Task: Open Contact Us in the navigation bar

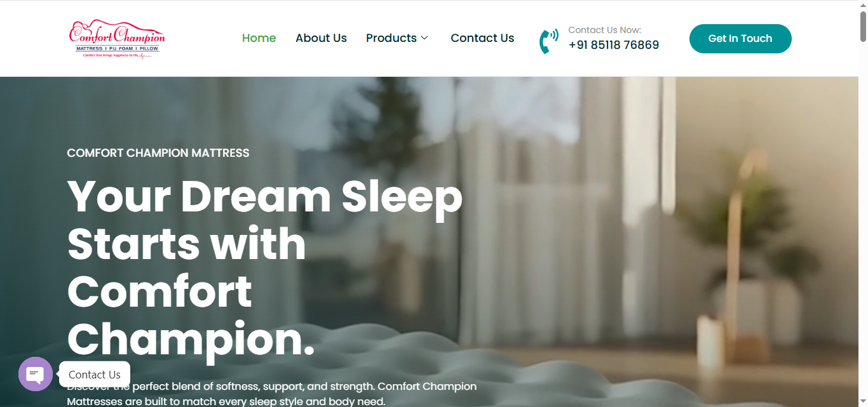Action: point(482,38)
